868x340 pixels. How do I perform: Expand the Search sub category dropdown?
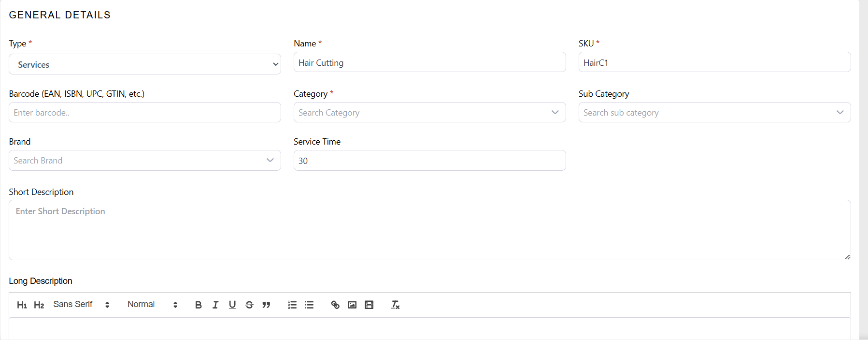714,112
